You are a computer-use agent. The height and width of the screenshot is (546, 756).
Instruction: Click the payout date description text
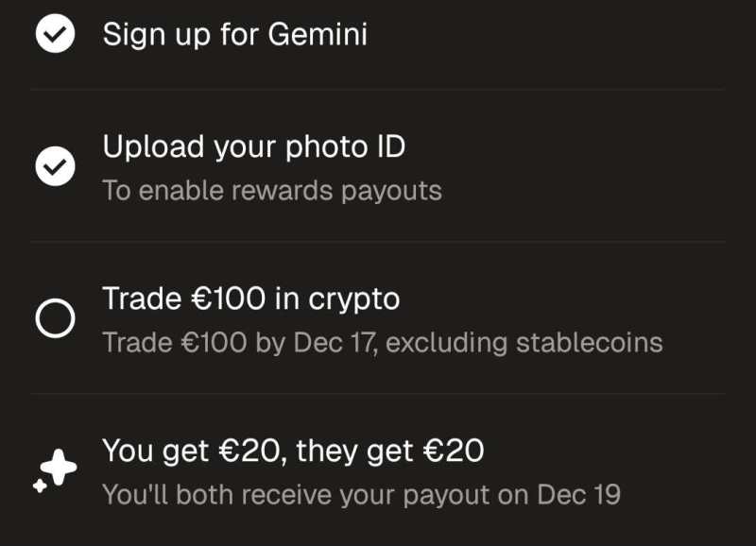[x=361, y=494]
